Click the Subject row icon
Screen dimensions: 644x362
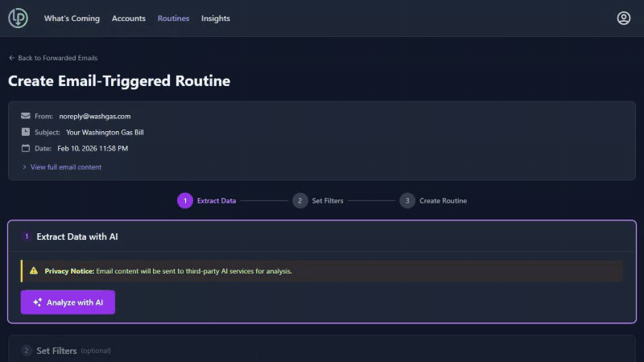(26, 132)
